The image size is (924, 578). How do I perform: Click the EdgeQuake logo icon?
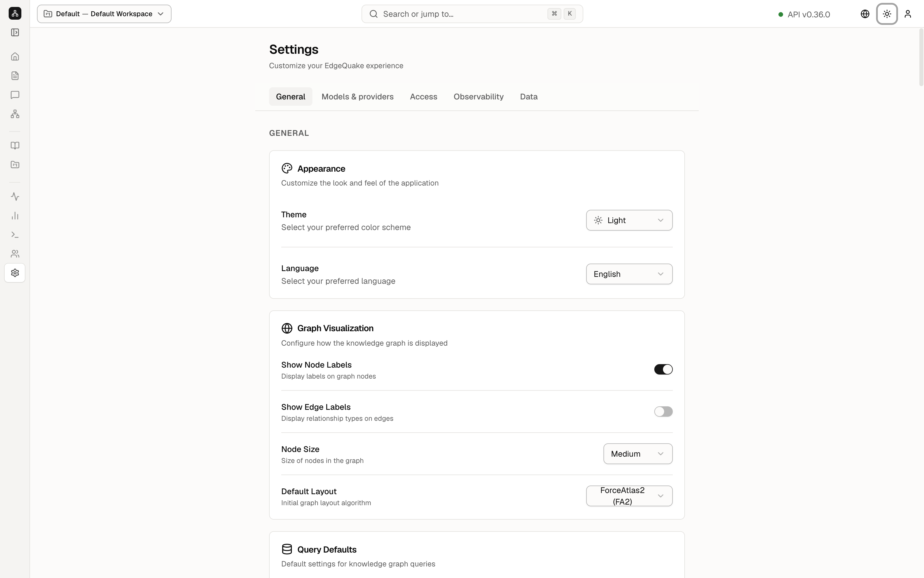[x=15, y=13]
